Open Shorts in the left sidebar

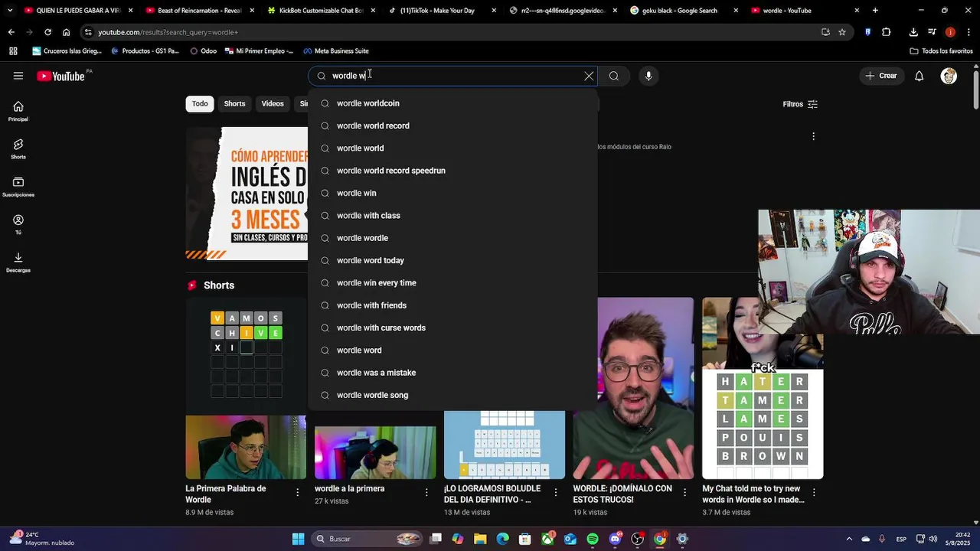tap(18, 149)
